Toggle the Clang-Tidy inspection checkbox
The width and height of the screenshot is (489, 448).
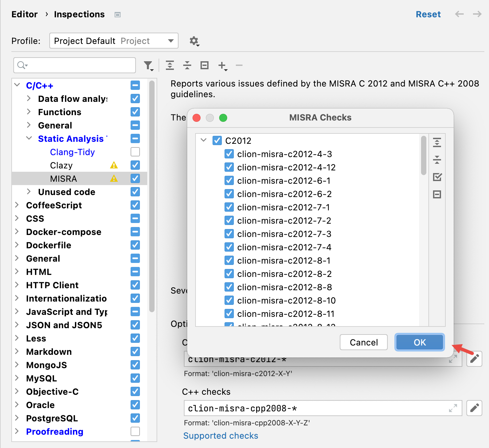(135, 152)
